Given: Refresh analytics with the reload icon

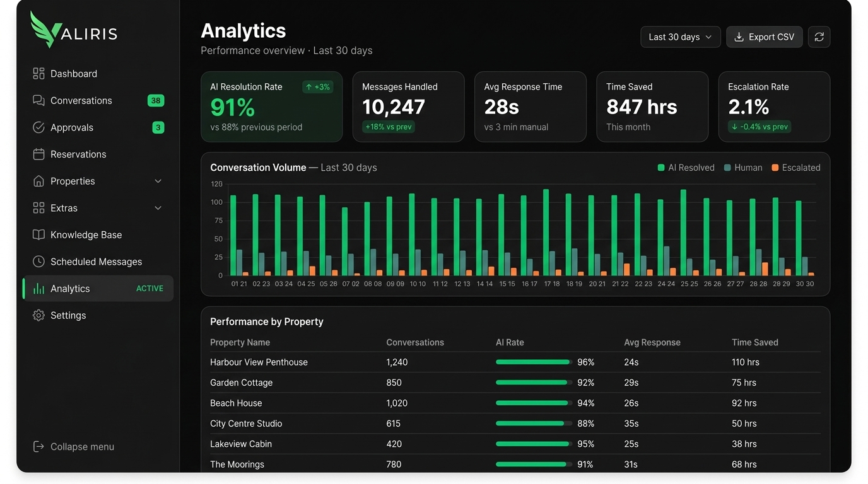Looking at the screenshot, I should tap(819, 37).
